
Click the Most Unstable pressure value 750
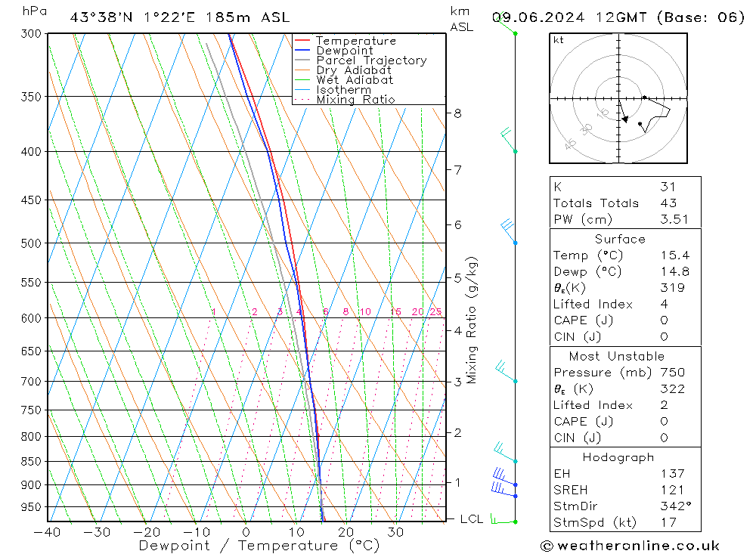[673, 372]
